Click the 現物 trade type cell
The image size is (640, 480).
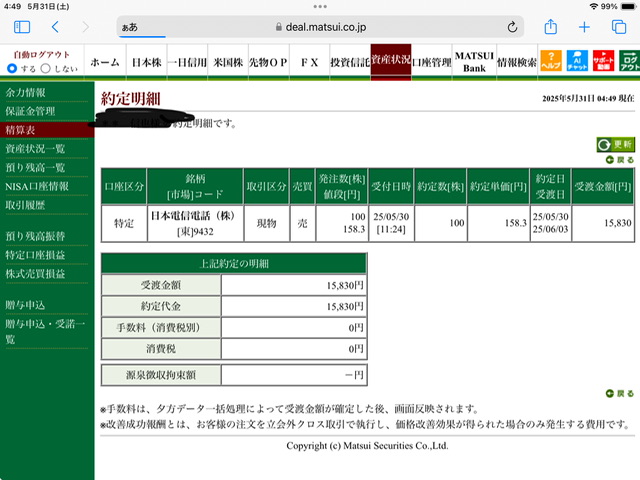(267, 223)
